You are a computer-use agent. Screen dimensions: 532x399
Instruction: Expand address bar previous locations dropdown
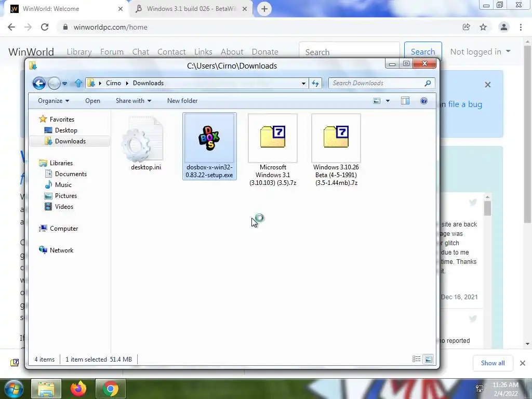[x=303, y=83]
